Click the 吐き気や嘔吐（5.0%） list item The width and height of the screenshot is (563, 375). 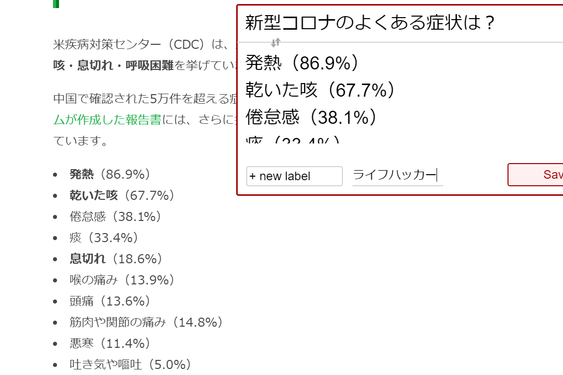point(130,365)
